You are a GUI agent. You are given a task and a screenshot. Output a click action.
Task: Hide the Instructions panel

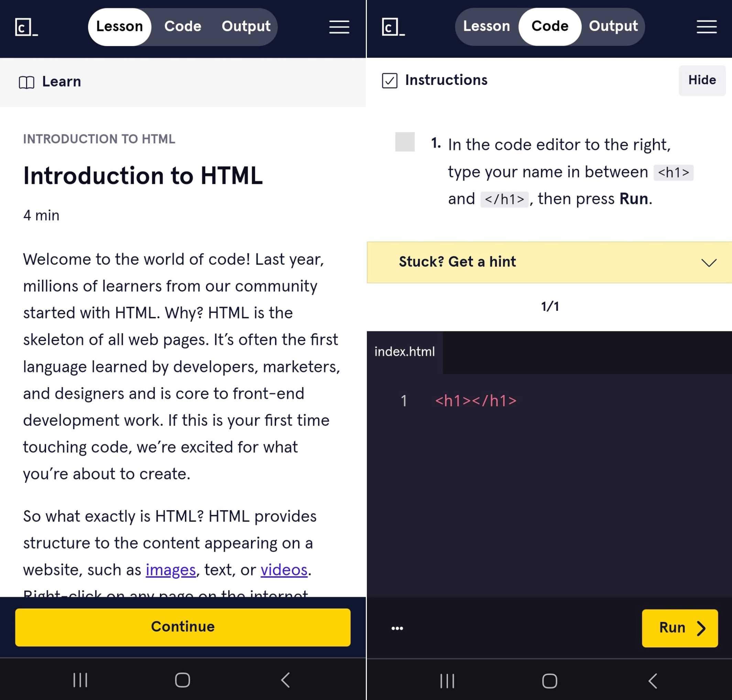click(x=702, y=80)
